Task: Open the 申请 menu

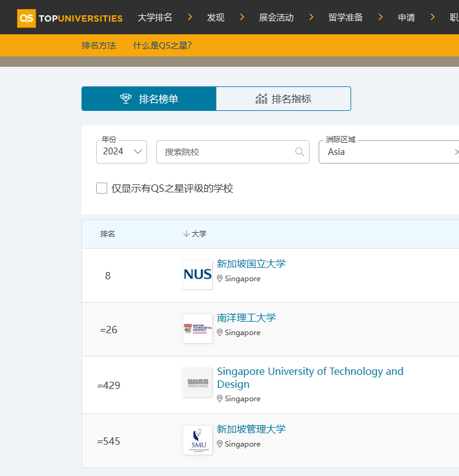Action: 406,18
